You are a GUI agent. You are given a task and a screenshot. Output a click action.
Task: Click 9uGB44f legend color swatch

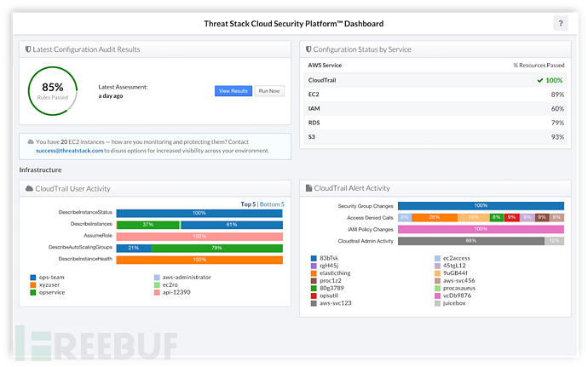coord(437,273)
